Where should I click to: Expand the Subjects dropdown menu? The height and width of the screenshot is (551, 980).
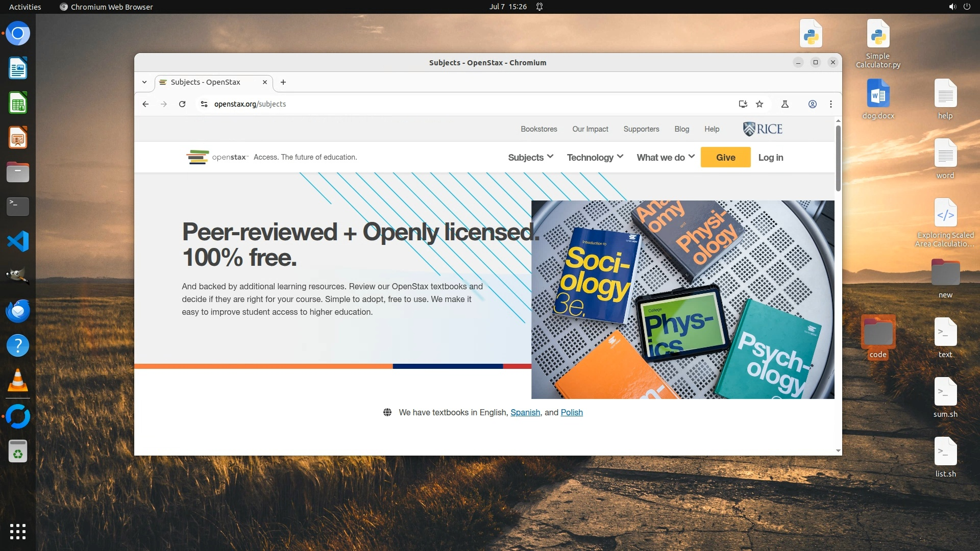[x=530, y=158]
